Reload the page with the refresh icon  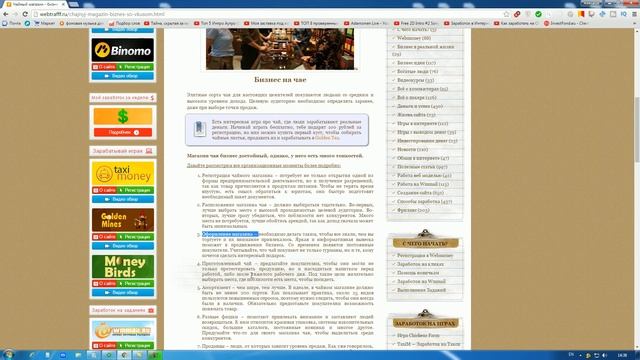[x=25, y=14]
